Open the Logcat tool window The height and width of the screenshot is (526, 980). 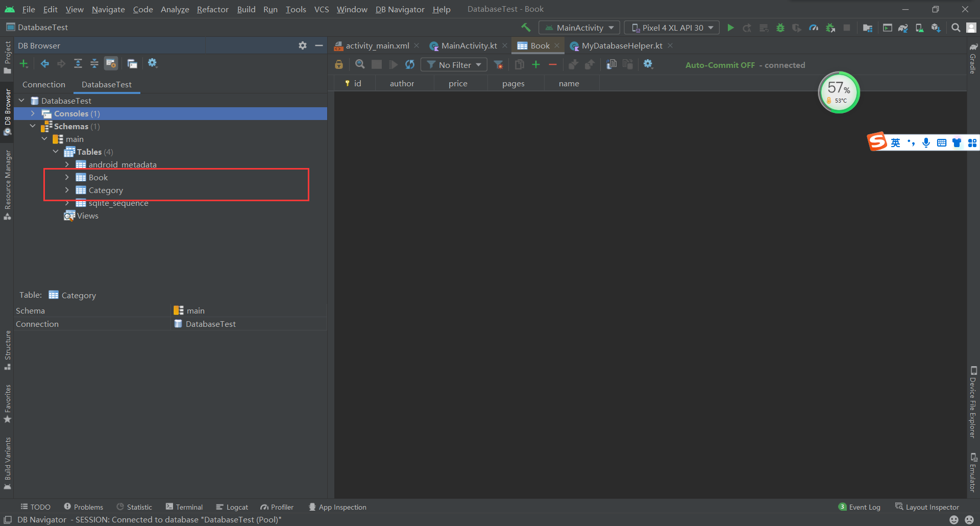tap(232, 507)
